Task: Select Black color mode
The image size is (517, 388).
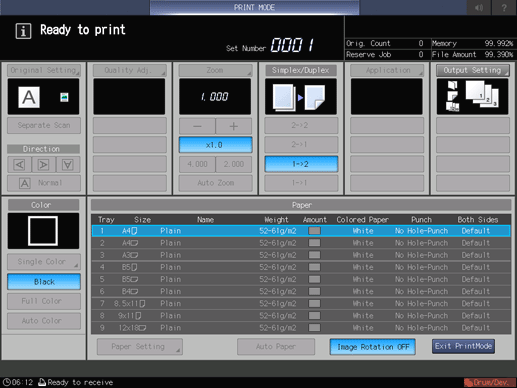Action: click(x=44, y=282)
